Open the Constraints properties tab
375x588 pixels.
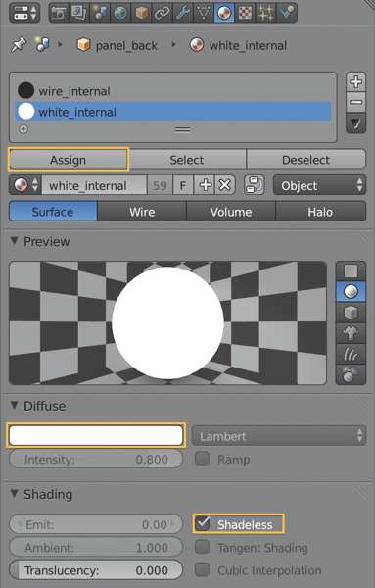click(x=162, y=13)
